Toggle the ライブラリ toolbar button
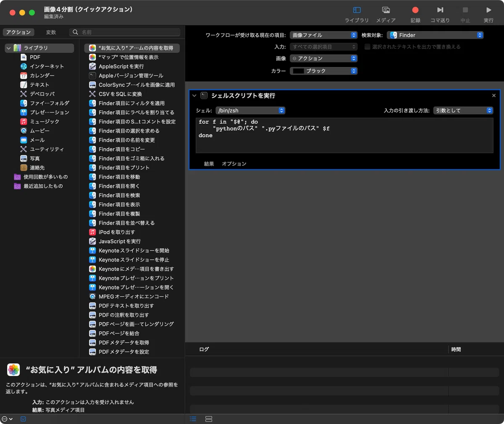This screenshot has width=504, height=424. click(x=357, y=10)
